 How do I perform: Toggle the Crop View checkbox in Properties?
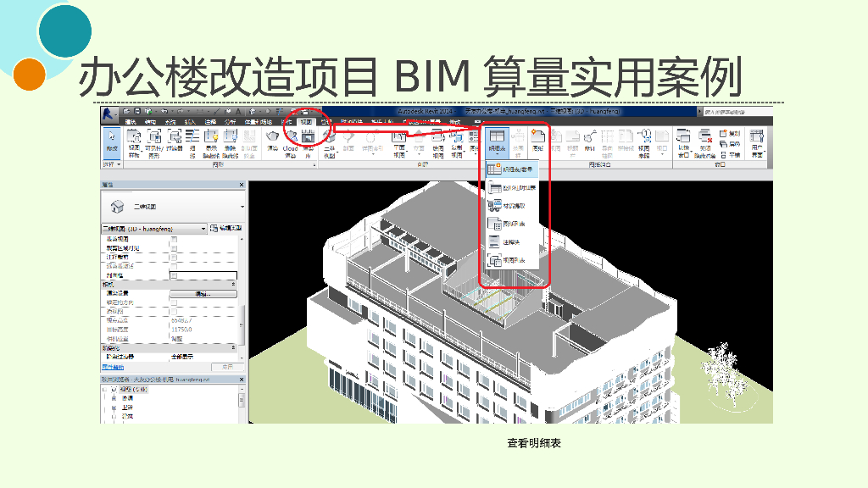[174, 239]
